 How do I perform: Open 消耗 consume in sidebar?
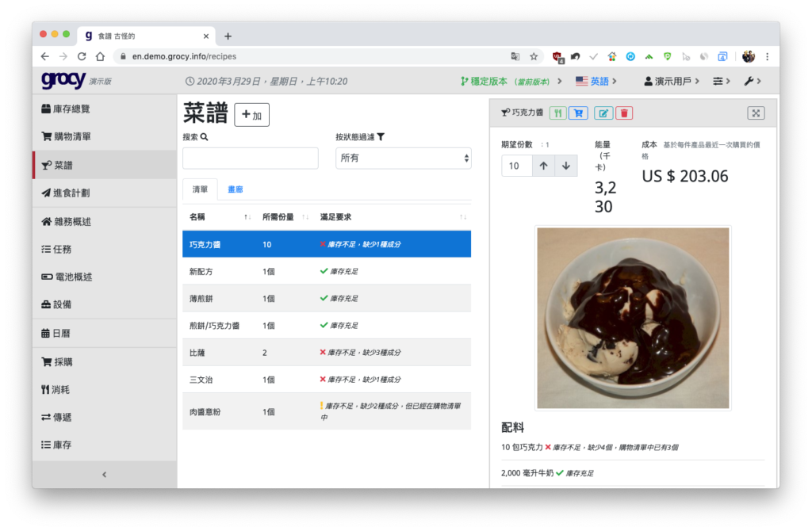pos(105,389)
